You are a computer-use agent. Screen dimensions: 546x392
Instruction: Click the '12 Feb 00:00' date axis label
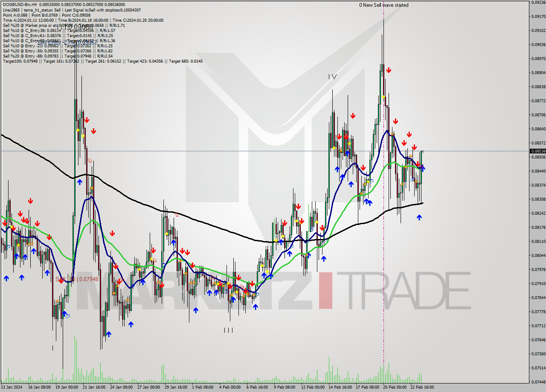coord(313,387)
